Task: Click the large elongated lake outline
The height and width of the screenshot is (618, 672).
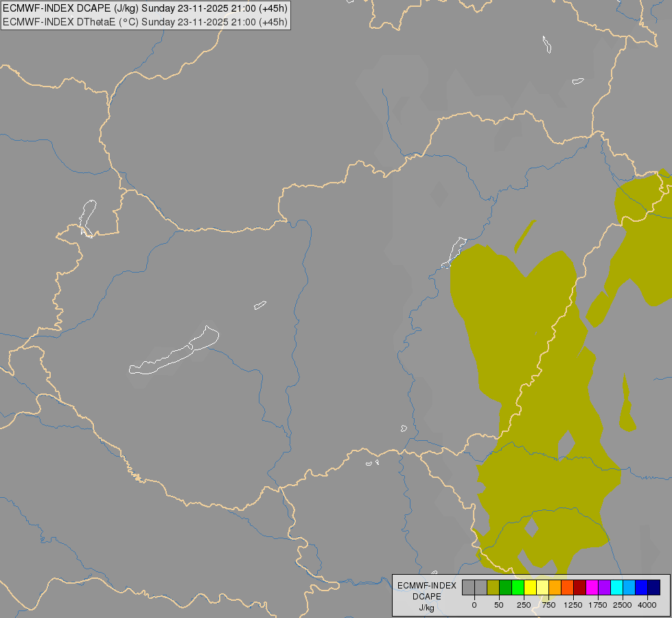Action: pyautogui.click(x=174, y=350)
